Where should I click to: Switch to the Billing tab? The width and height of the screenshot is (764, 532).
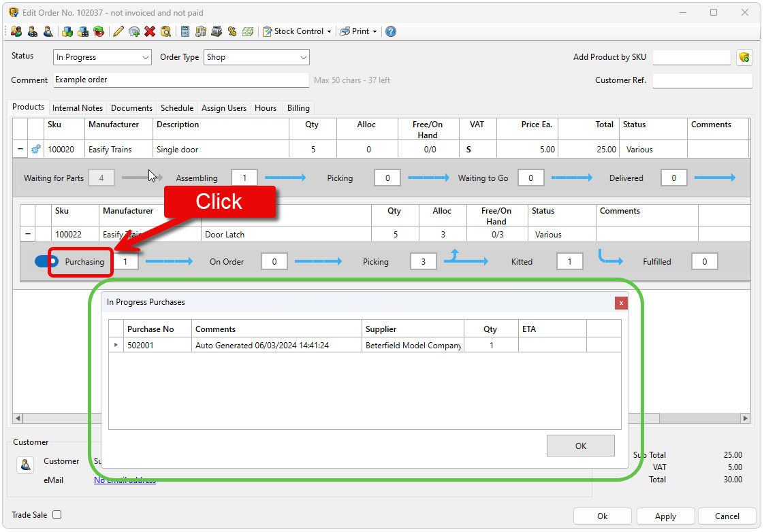pyautogui.click(x=298, y=108)
